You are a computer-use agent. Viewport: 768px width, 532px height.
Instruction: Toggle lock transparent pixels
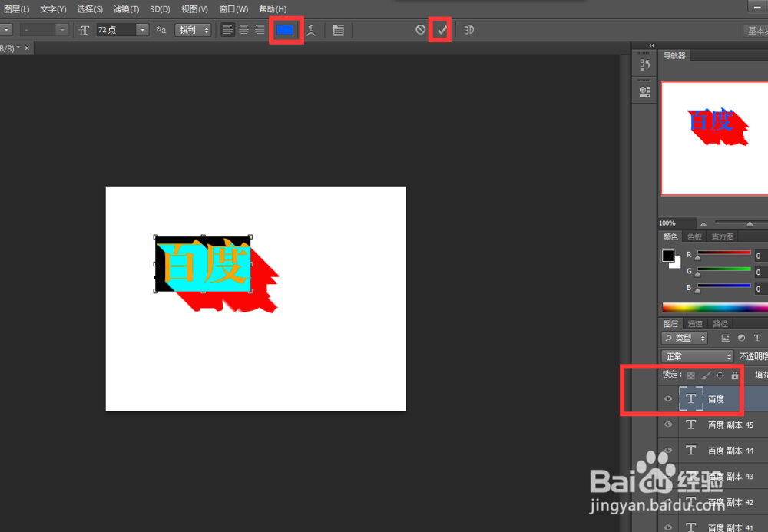(690, 375)
